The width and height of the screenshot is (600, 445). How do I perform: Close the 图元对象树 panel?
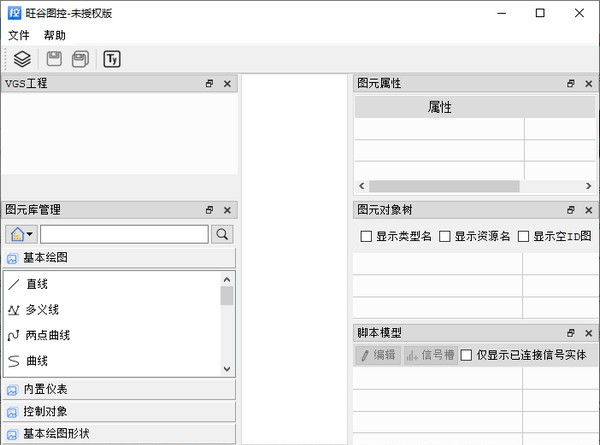pos(589,210)
